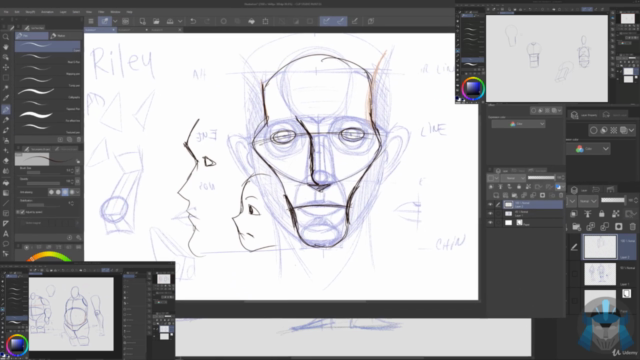
Task: Toggle checkbox beside Layer 1 thumbnail
Action: pyautogui.click(x=574, y=274)
